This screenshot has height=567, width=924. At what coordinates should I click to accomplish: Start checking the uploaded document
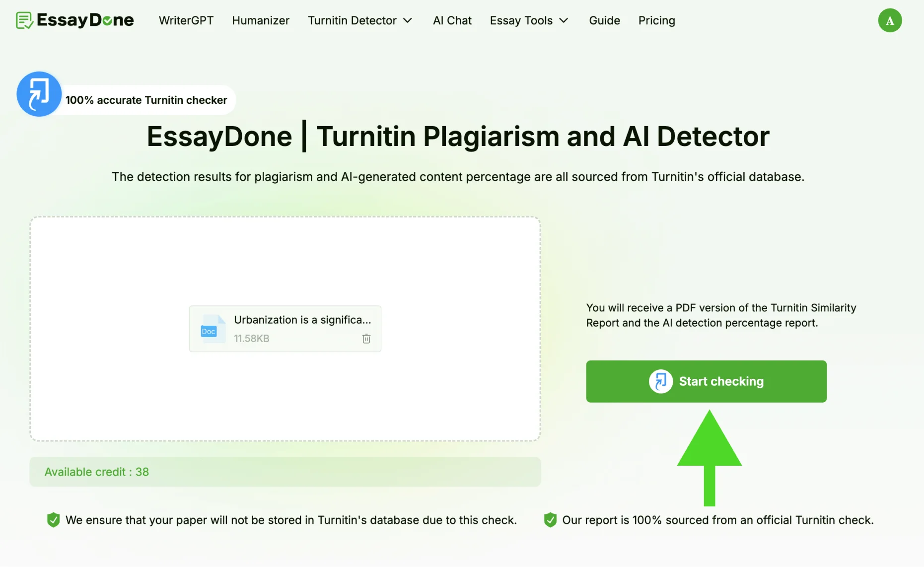coord(706,381)
